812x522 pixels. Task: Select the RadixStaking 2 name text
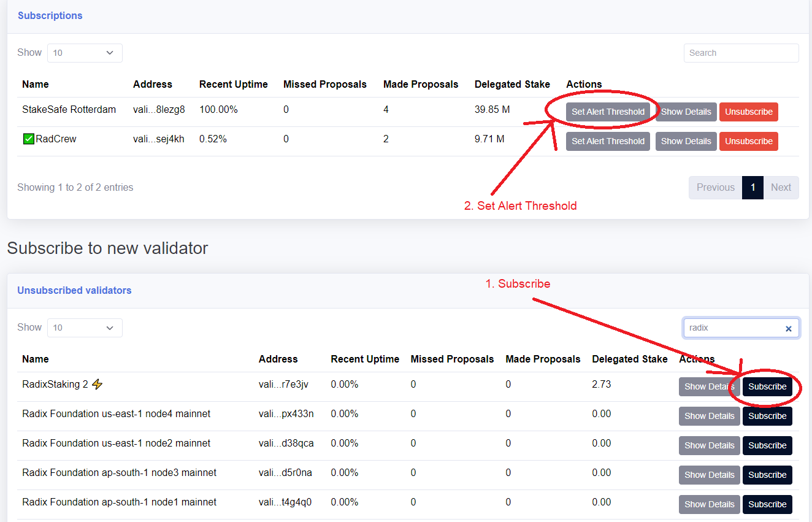(55, 385)
